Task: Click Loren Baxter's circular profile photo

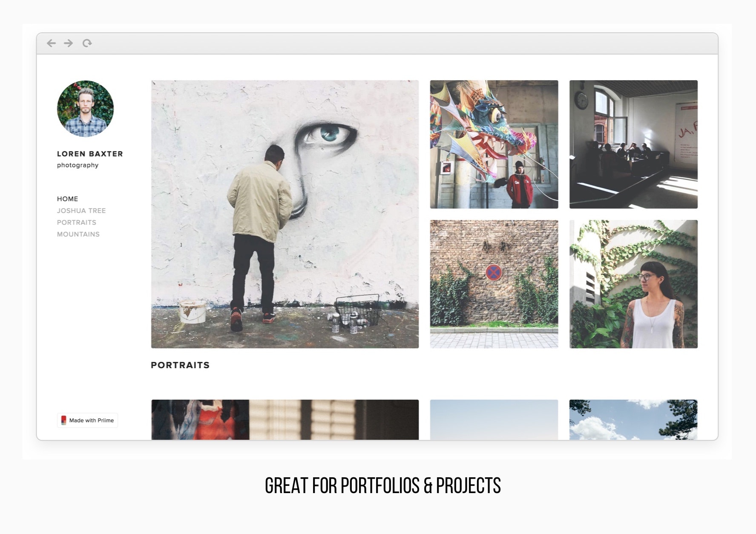Action: coord(85,109)
